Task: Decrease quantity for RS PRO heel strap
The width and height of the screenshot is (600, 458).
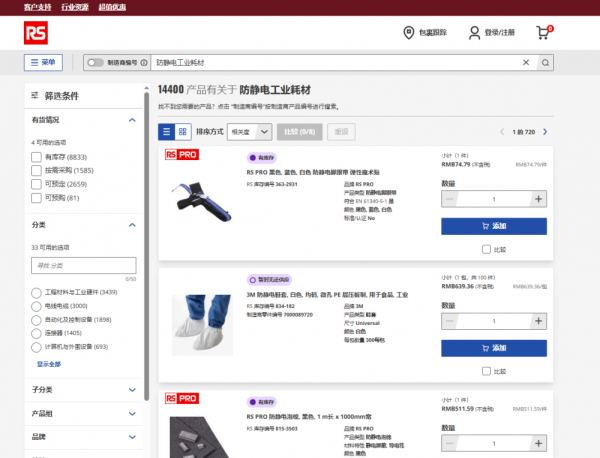Action: pyautogui.click(x=450, y=199)
